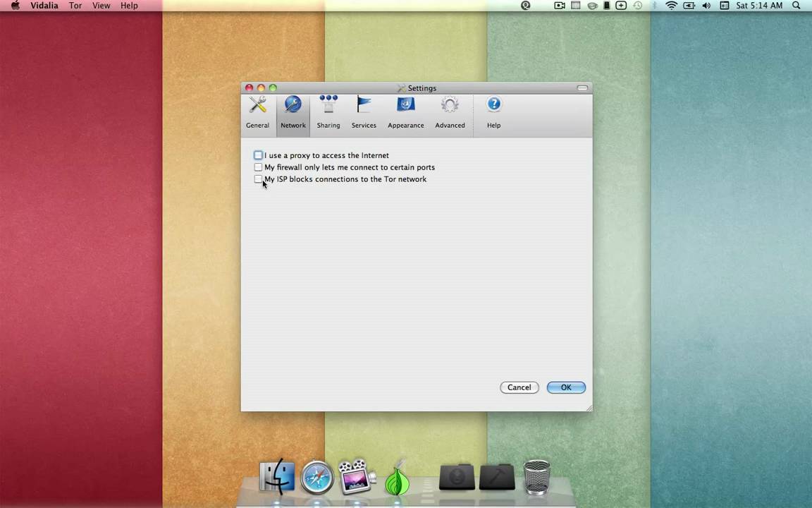Viewport: 812px width, 508px height.
Task: Enable 'I use a proxy' checkbox
Action: click(258, 155)
